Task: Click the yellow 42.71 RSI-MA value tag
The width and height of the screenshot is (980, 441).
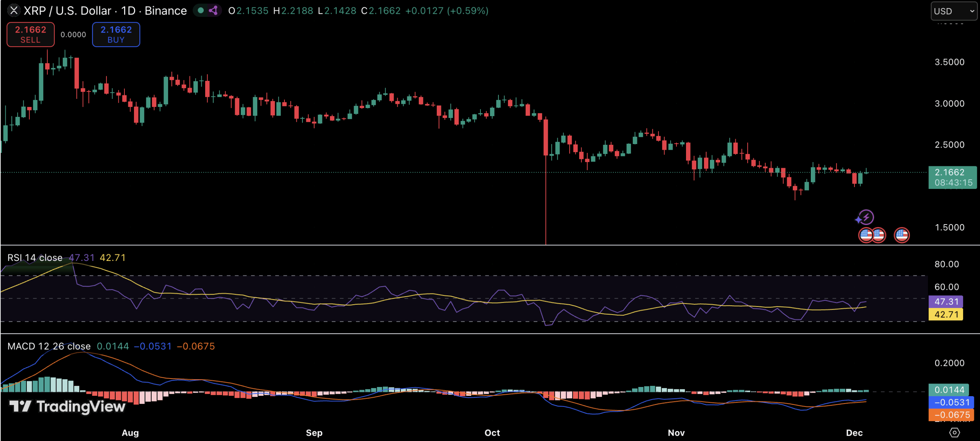Action: pos(946,315)
